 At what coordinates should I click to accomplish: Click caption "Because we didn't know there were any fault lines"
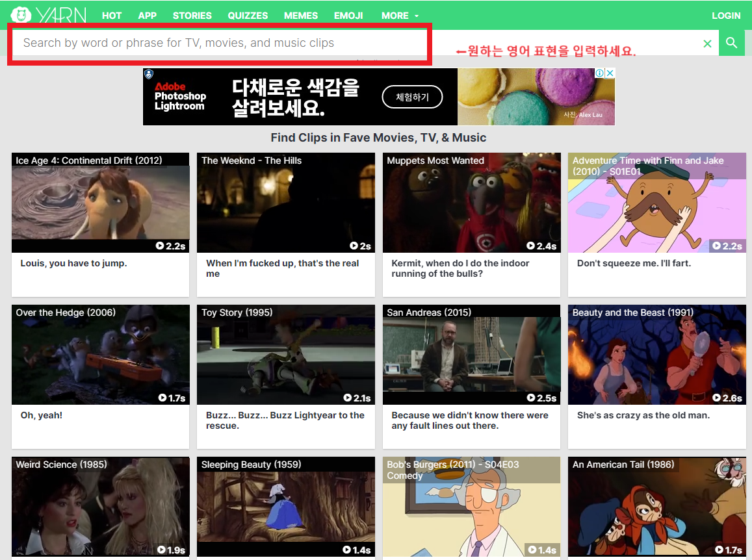tap(470, 420)
